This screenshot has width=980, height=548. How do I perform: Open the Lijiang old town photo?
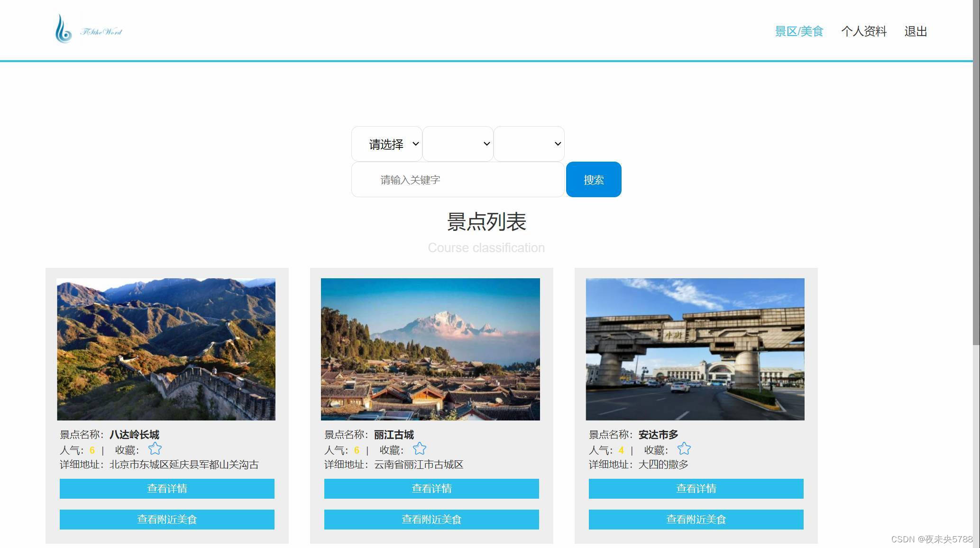coord(430,349)
